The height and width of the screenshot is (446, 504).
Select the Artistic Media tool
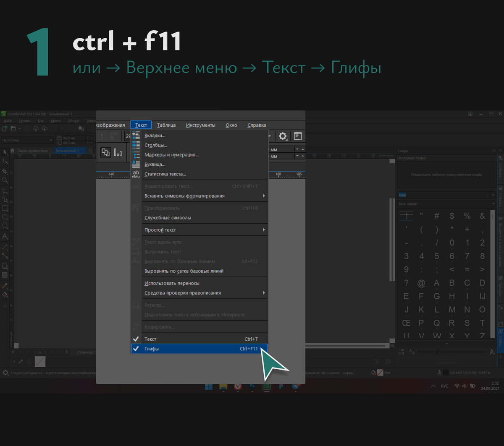(x=5, y=199)
